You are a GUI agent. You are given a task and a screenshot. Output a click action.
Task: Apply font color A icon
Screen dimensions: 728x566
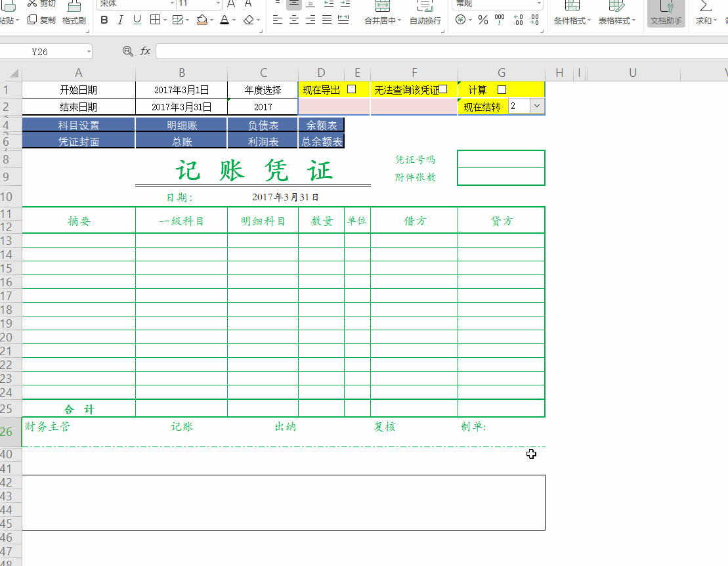(225, 20)
